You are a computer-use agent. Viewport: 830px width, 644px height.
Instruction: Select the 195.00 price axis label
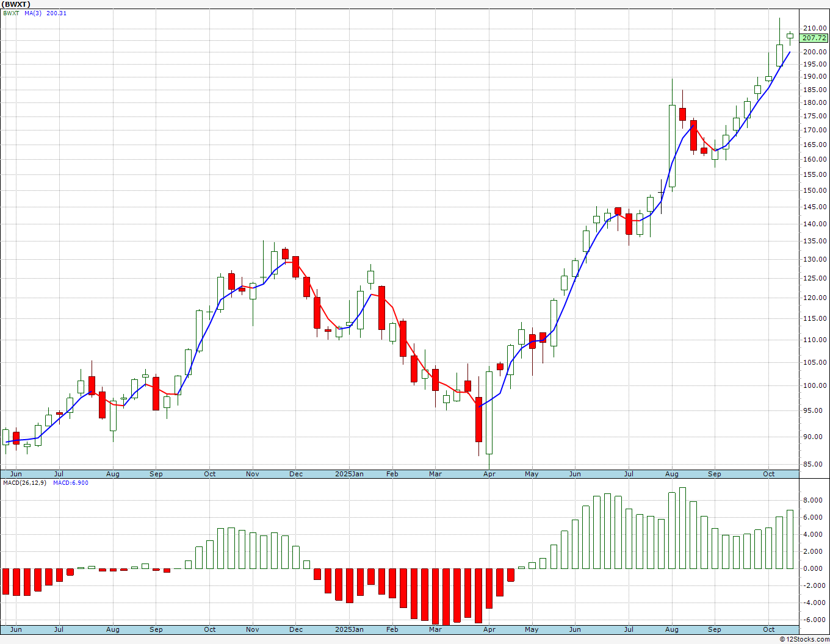[815, 64]
